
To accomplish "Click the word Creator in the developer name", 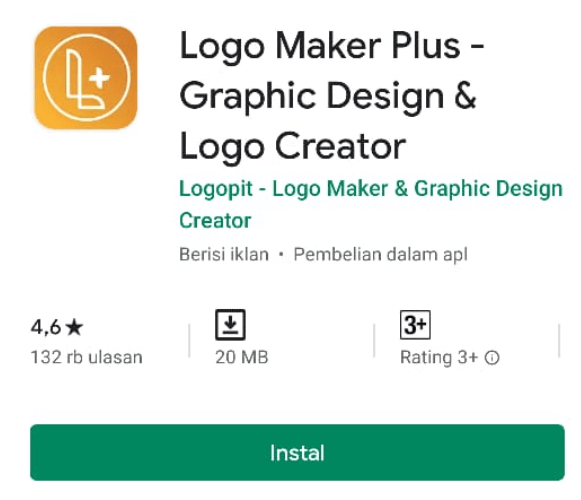I will 215,221.
